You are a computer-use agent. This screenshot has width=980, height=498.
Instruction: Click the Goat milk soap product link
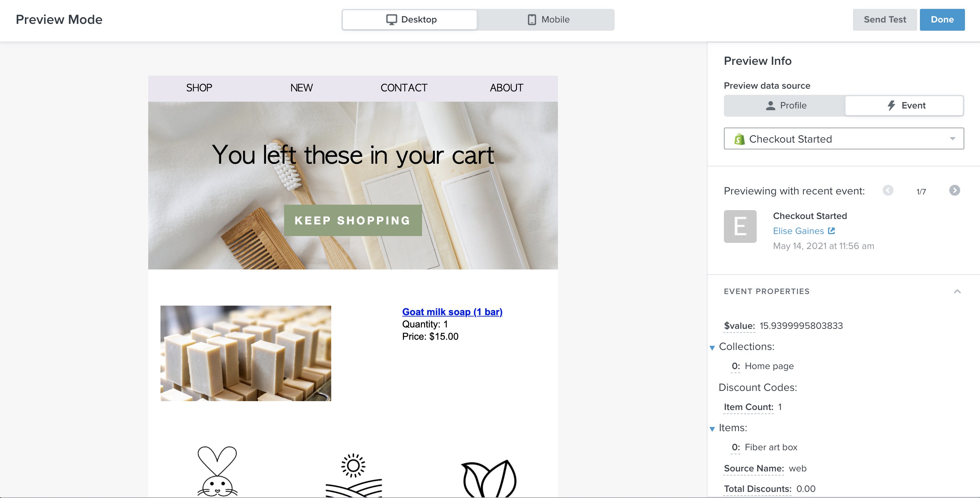[x=452, y=312]
